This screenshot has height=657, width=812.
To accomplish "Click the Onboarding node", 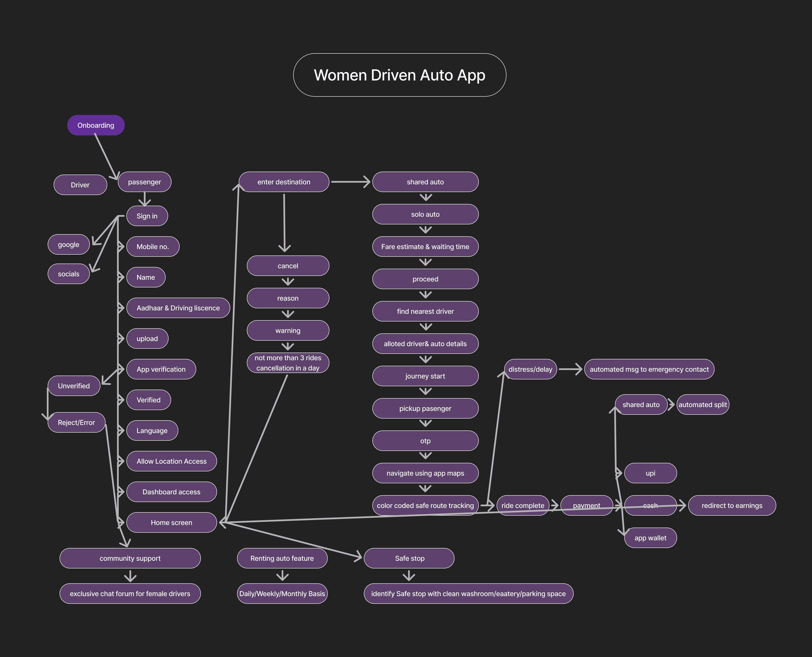I will coord(96,125).
